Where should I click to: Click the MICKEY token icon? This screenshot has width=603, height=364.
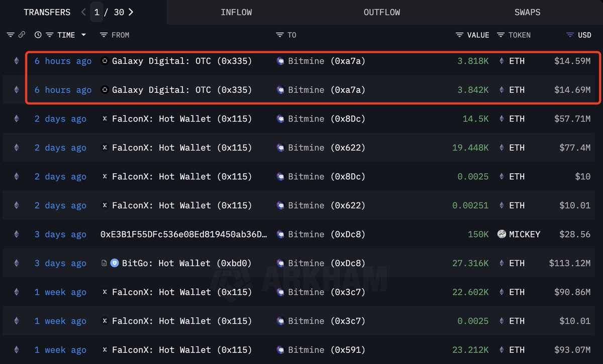[501, 234]
